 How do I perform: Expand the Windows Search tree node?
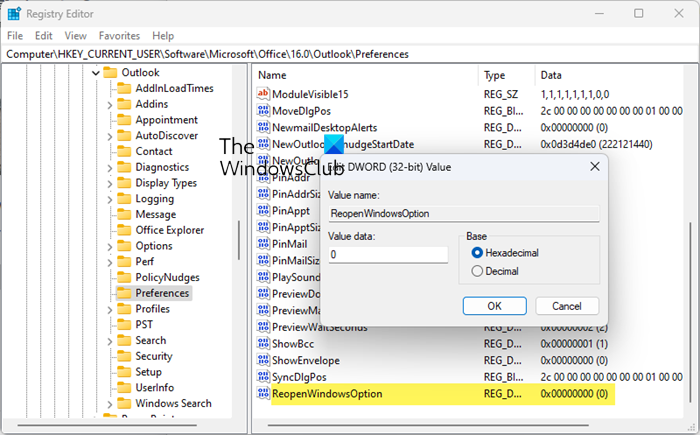click(x=110, y=404)
